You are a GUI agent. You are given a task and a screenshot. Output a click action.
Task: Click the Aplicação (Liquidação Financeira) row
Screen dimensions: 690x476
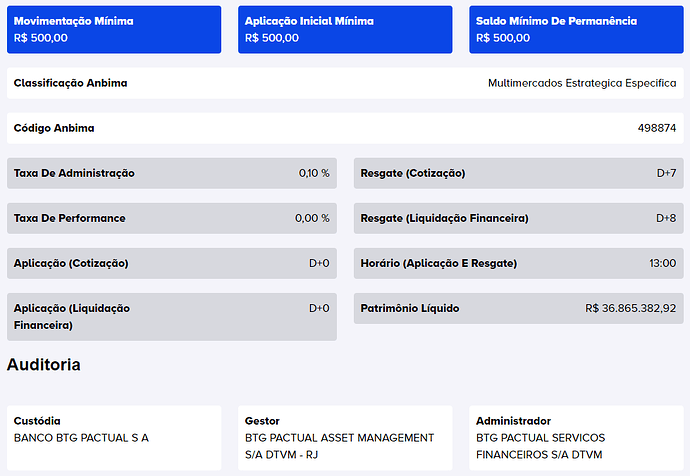coord(171,316)
